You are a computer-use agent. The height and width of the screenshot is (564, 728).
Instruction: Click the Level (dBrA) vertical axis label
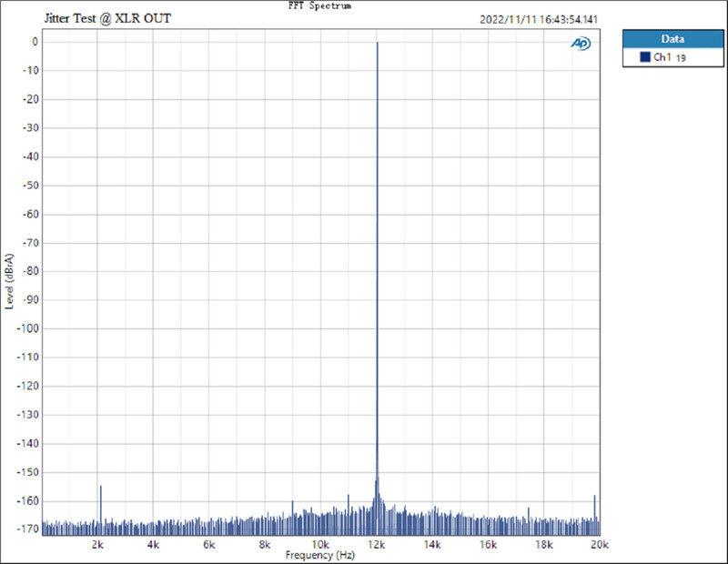click(x=10, y=275)
